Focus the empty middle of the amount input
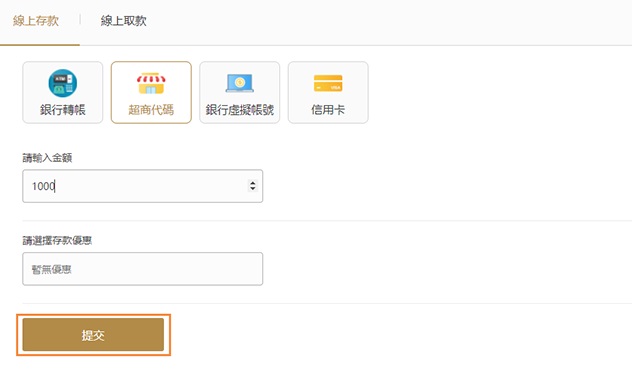Image resolution: width=632 pixels, height=369 pixels. (149, 186)
